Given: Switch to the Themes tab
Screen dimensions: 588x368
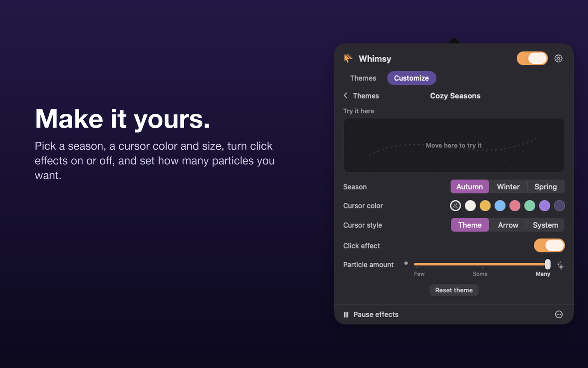Looking at the screenshot, I should click(x=363, y=78).
